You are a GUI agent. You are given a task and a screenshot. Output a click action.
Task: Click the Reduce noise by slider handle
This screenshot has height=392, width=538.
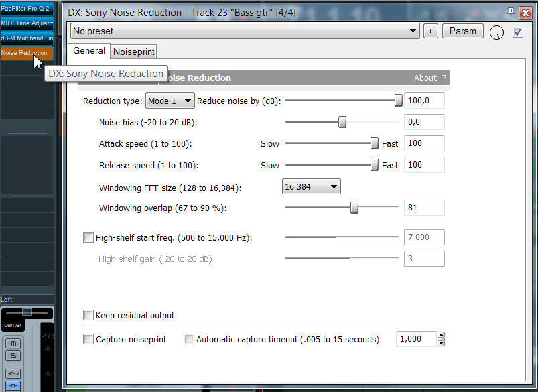[x=399, y=101]
